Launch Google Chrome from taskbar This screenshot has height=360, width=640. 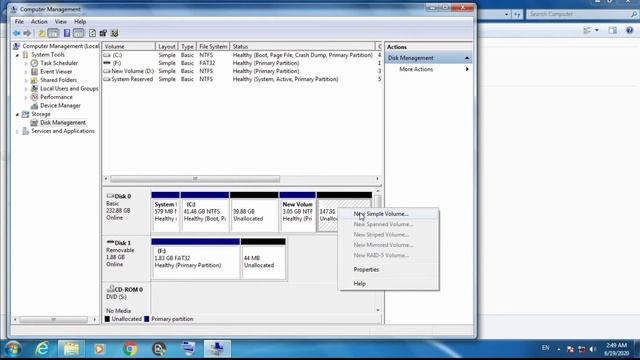130,349
